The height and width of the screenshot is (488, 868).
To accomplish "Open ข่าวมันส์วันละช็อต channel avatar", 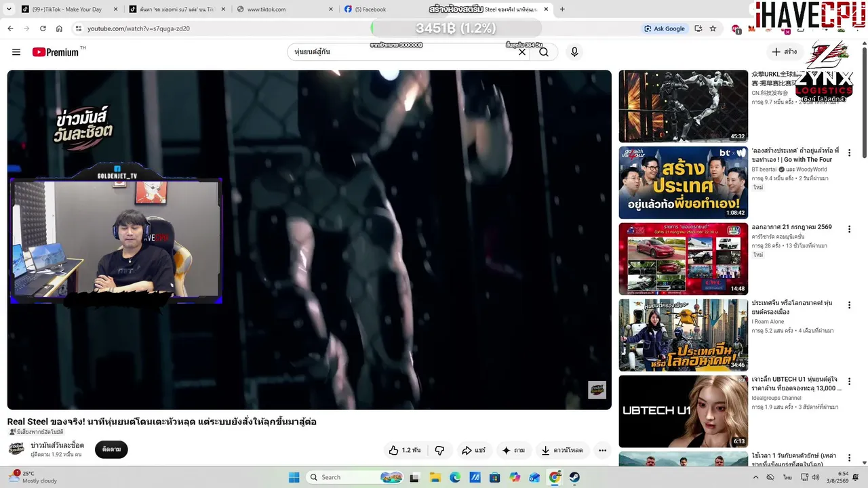I will click(16, 449).
